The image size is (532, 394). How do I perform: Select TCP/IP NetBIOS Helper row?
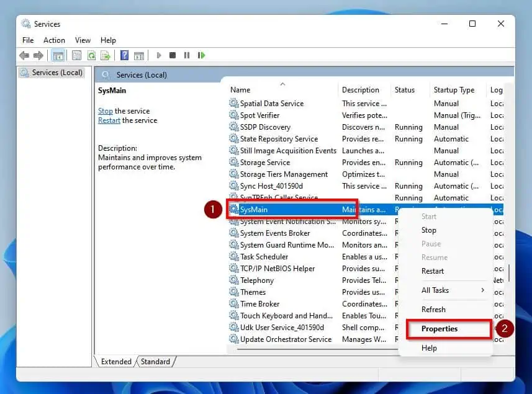click(x=313, y=268)
